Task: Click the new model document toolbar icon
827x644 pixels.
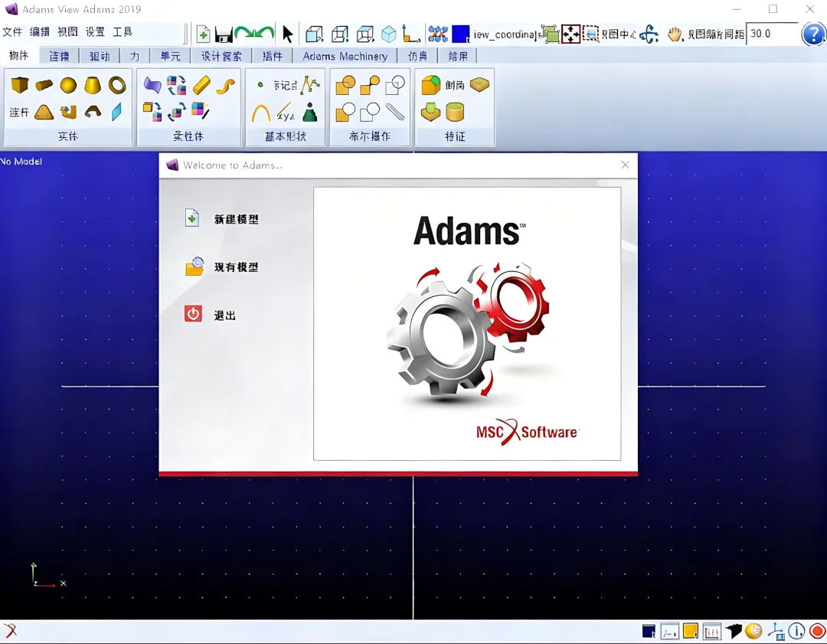Action: [x=203, y=34]
